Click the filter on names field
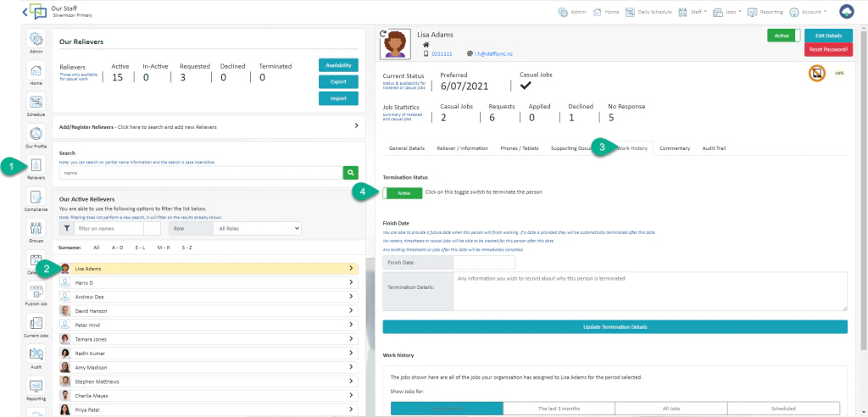Image resolution: width=868 pixels, height=417 pixels. [x=109, y=228]
